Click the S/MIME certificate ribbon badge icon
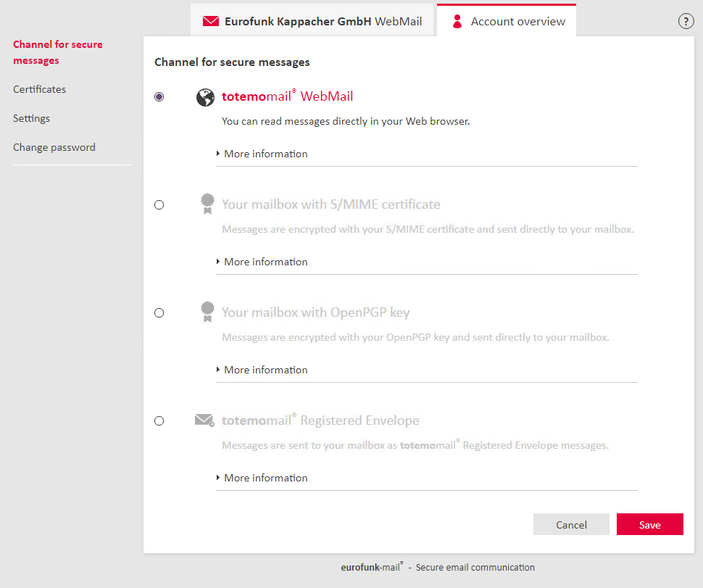 click(207, 204)
